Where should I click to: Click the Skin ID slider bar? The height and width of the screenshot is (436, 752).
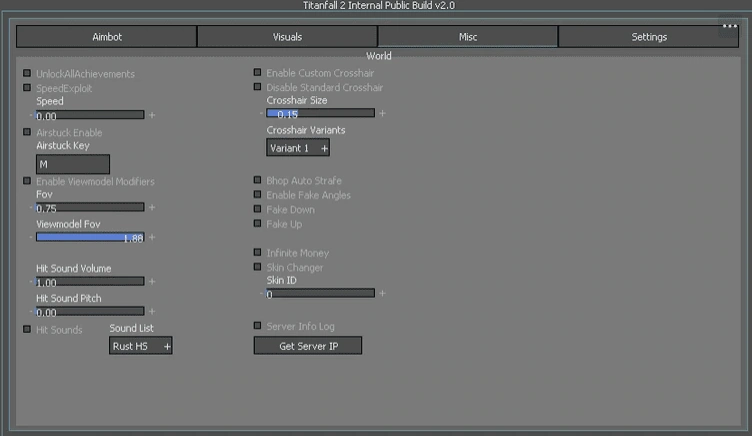coord(320,293)
